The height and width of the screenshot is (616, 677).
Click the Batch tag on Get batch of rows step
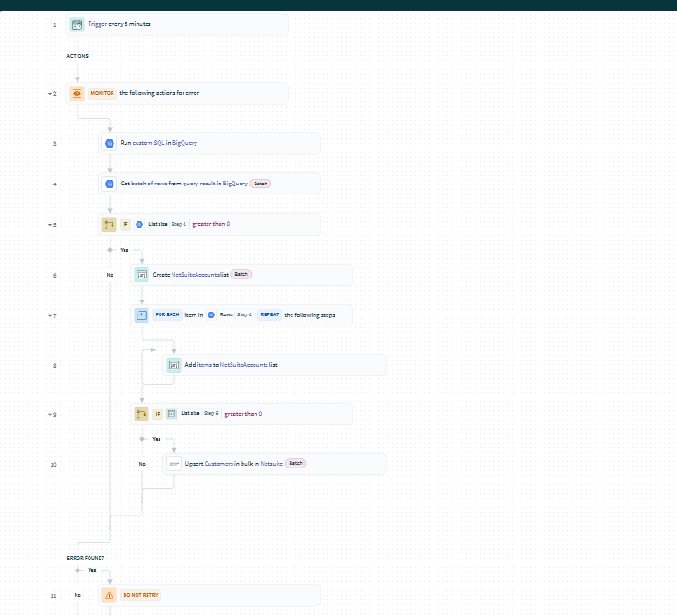click(x=261, y=184)
